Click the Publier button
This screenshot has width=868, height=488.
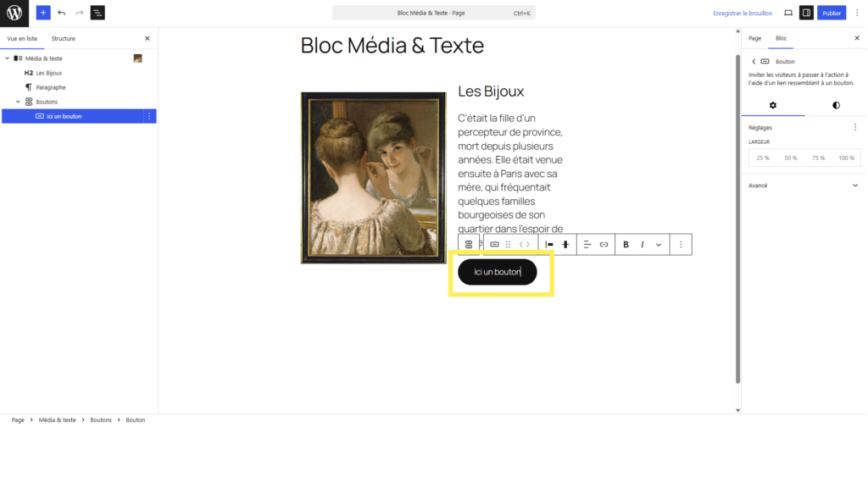832,13
